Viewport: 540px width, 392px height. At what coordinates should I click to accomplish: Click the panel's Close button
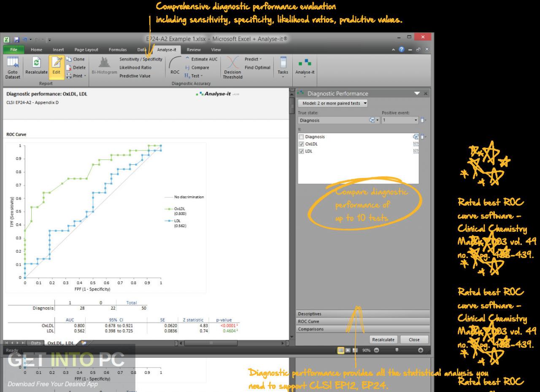[413, 339]
